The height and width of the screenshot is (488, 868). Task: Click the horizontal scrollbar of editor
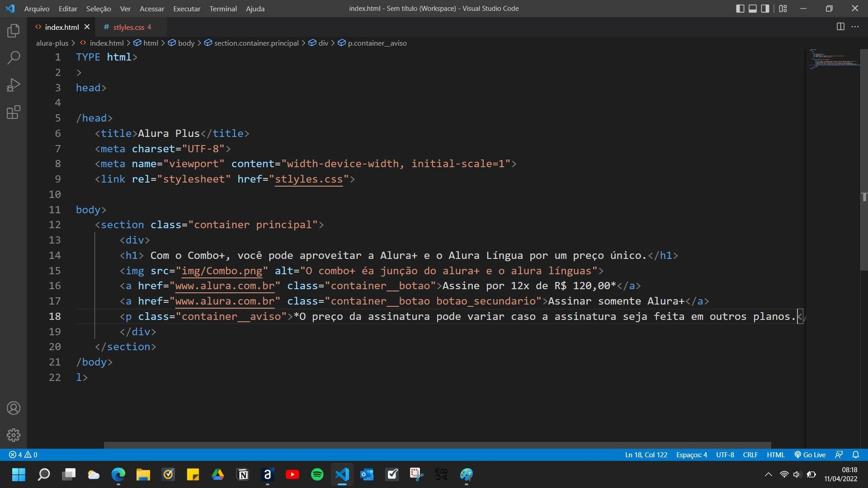437,445
